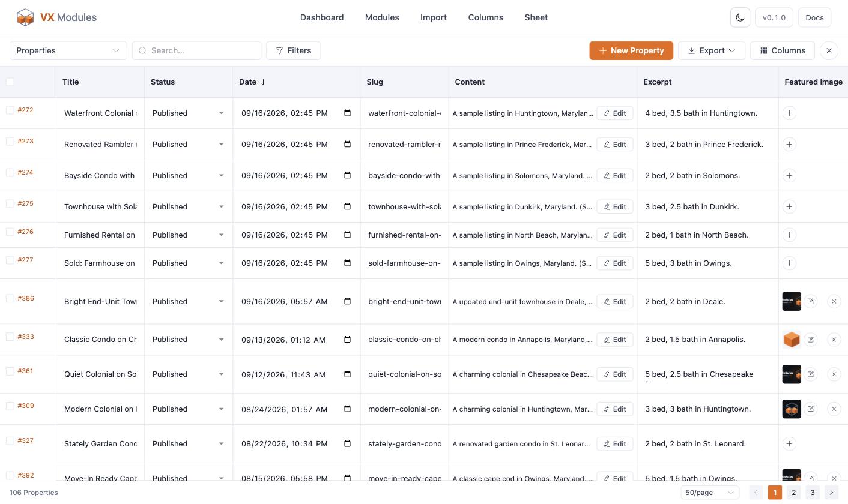Open the Modules nav item
The height and width of the screenshot is (504, 848).
click(x=382, y=17)
